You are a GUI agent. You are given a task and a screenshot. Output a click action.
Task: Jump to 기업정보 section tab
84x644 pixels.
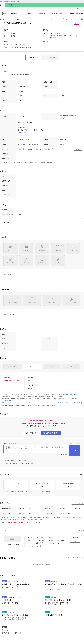coord(80,19)
